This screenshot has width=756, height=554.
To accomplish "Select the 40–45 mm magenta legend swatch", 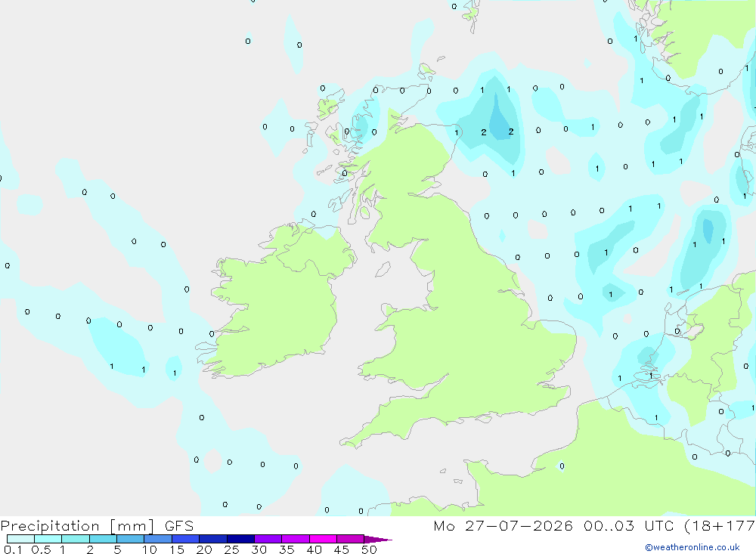I will click(x=323, y=539).
